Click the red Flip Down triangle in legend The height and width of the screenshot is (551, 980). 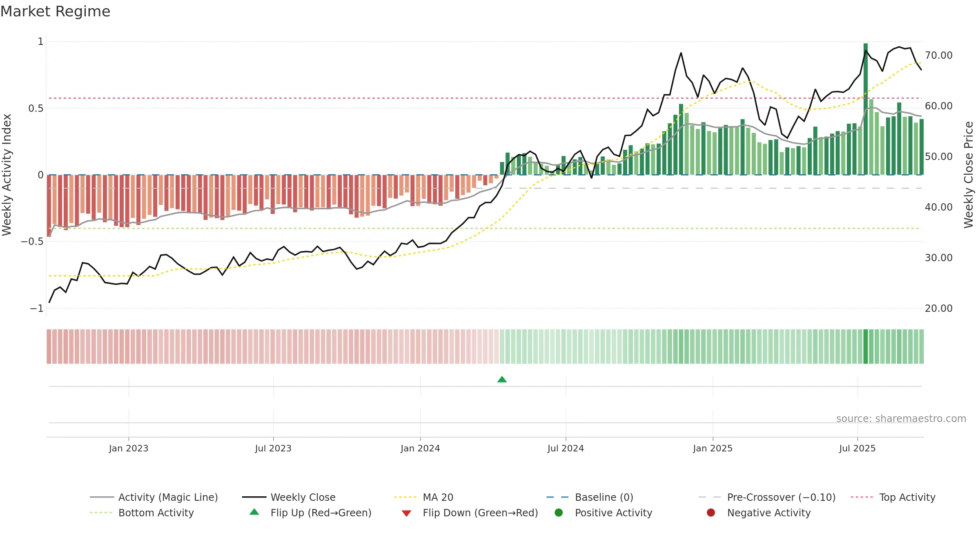click(x=406, y=513)
